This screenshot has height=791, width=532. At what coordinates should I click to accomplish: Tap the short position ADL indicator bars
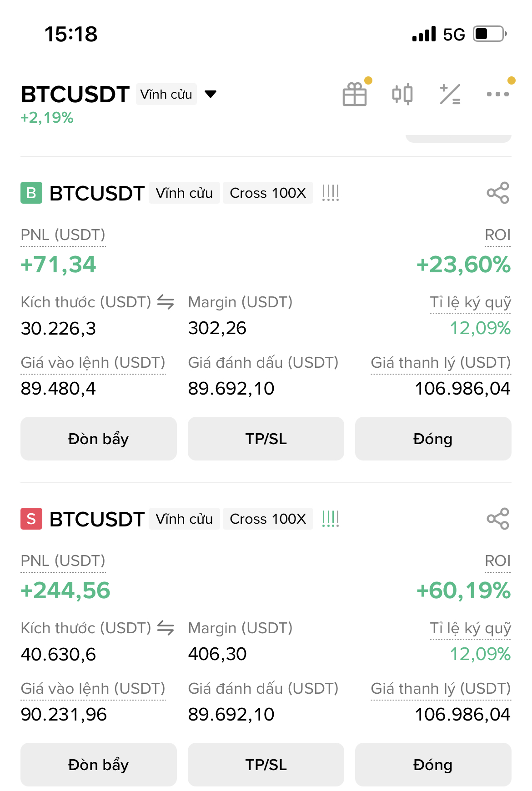(331, 519)
